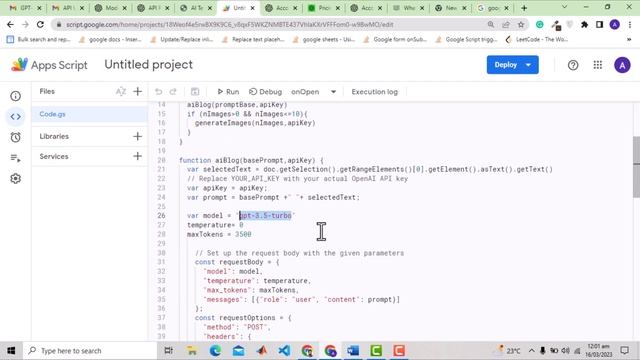Switch to the New tab
The height and width of the screenshot is (360, 640).
pos(451,8)
